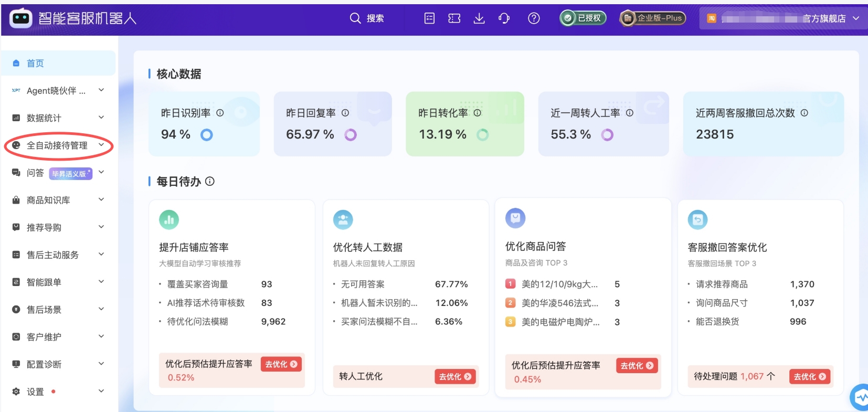Viewport: 868px width, 412px height.
Task: Click the 数据统计 sidebar icon
Action: pos(16,118)
